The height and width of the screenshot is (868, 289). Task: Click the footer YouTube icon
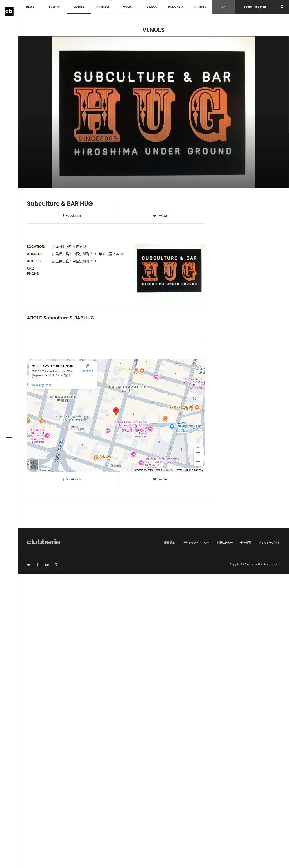(47, 565)
